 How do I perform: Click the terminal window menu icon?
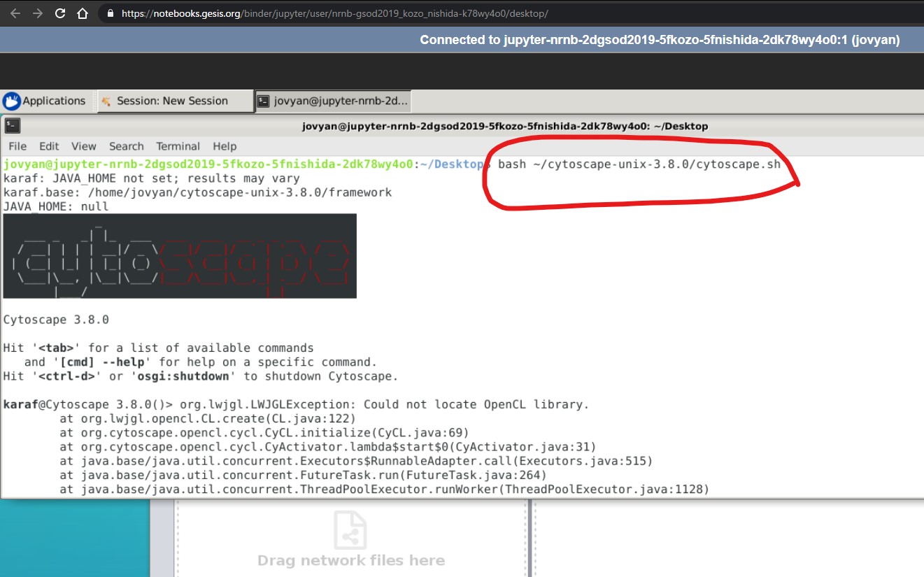[12, 126]
